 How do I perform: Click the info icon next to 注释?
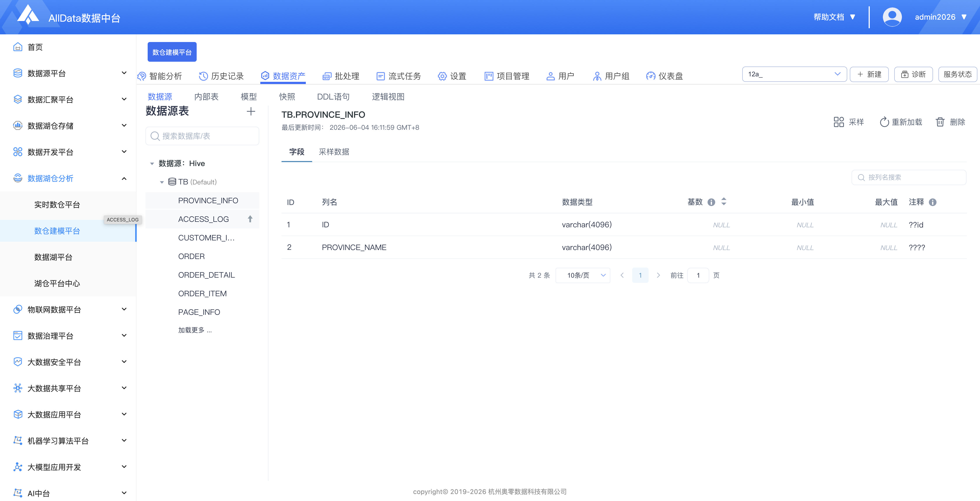(x=933, y=202)
